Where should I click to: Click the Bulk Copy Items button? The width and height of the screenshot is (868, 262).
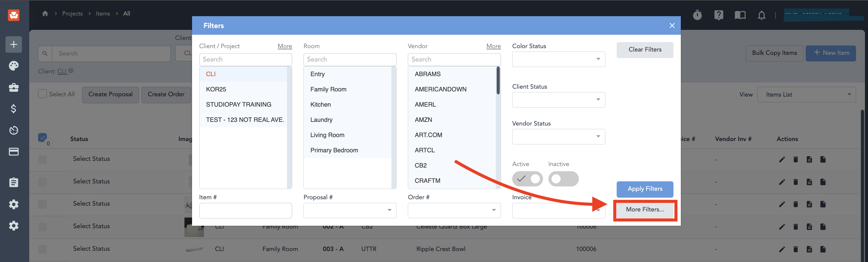774,53
